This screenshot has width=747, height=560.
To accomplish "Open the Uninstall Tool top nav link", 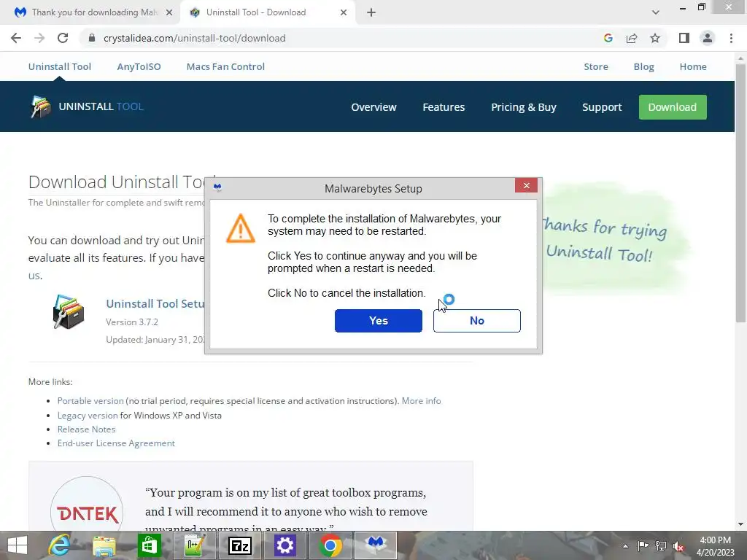I will [x=60, y=66].
